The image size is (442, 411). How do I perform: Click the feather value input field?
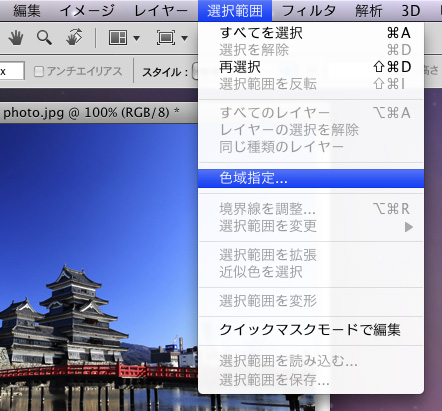[x=12, y=71]
